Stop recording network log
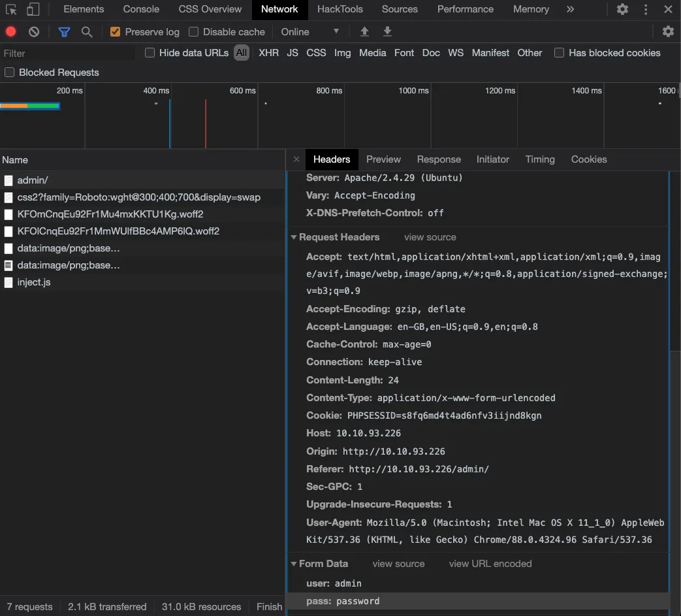The width and height of the screenshot is (681, 616). click(x=11, y=31)
